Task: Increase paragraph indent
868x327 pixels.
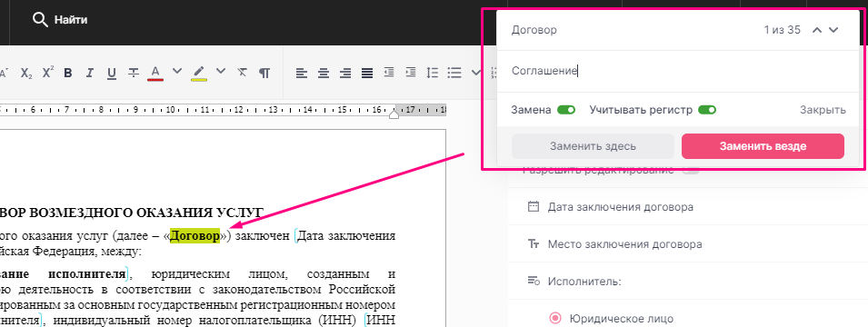Action: pyautogui.click(x=411, y=72)
